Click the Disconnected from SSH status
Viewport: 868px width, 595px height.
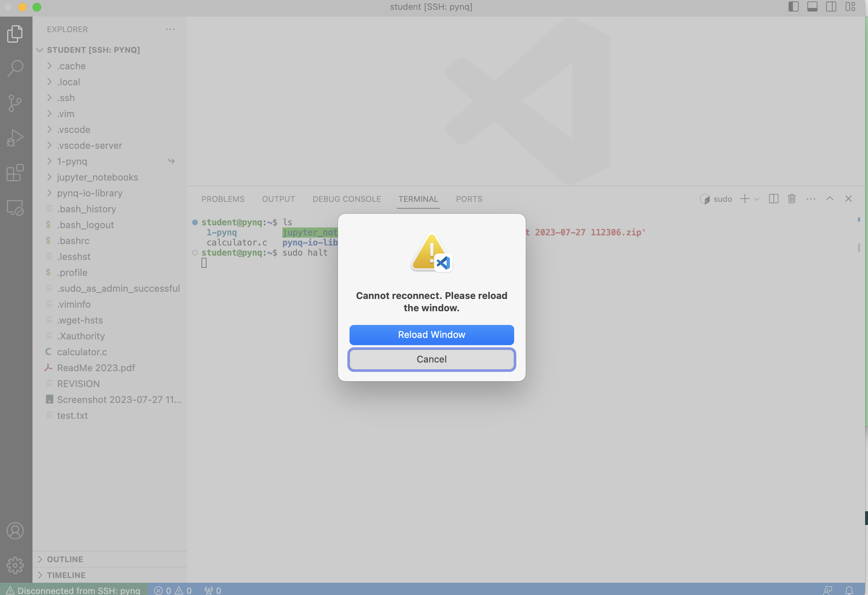click(x=70, y=589)
